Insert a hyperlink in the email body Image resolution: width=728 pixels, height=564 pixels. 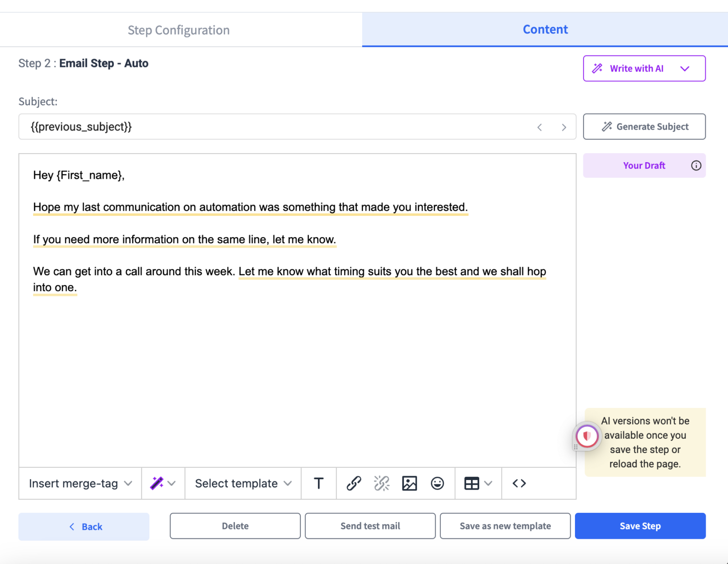coord(353,483)
